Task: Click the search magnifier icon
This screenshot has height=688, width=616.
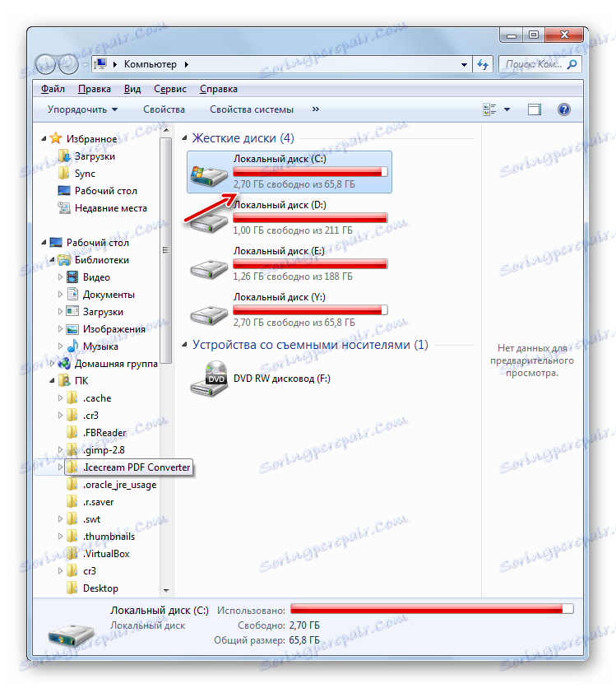Action: point(572,64)
